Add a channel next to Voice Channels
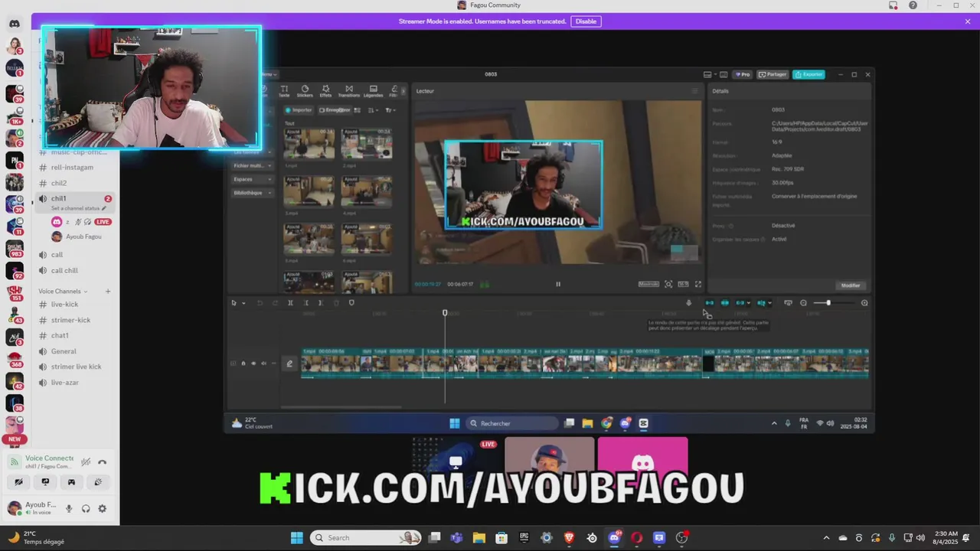Image resolution: width=980 pixels, height=551 pixels. [x=108, y=291]
